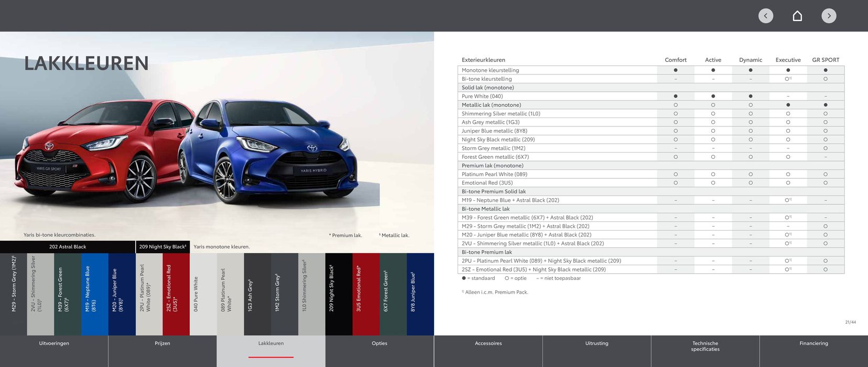Image resolution: width=868 pixels, height=367 pixels.
Task: Go to the previous brochure page
Action: 765,16
